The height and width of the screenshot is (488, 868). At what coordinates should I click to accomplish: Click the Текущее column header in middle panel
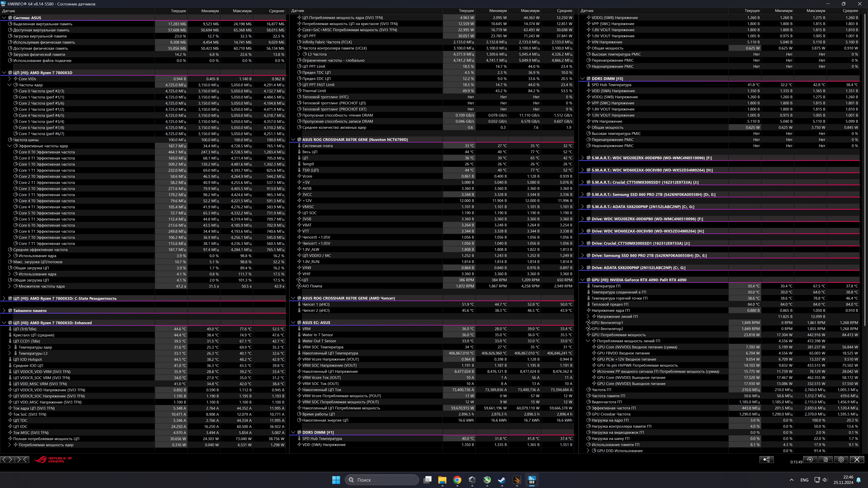(x=466, y=11)
